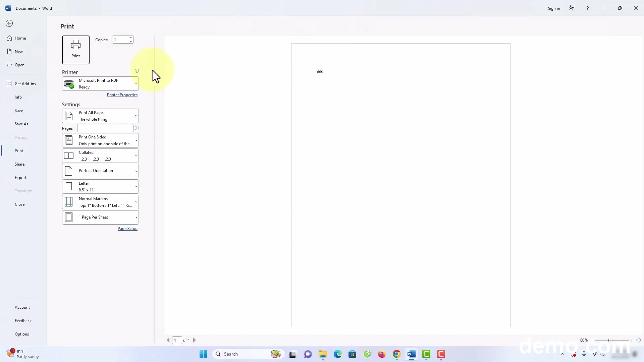Select New in the sidebar

[x=19, y=52]
